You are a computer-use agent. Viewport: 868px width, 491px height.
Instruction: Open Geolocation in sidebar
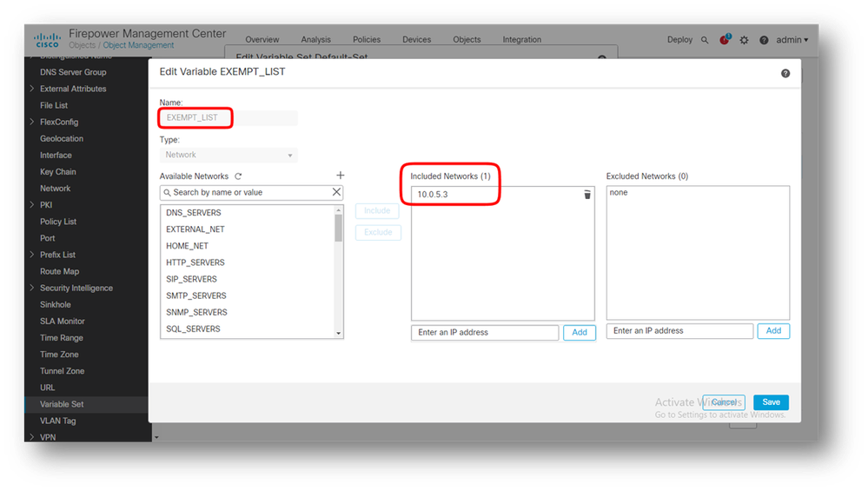point(62,138)
